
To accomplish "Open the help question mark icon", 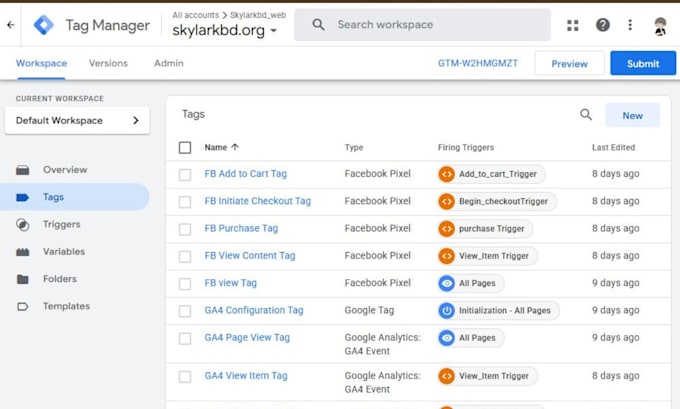I will click(x=602, y=25).
